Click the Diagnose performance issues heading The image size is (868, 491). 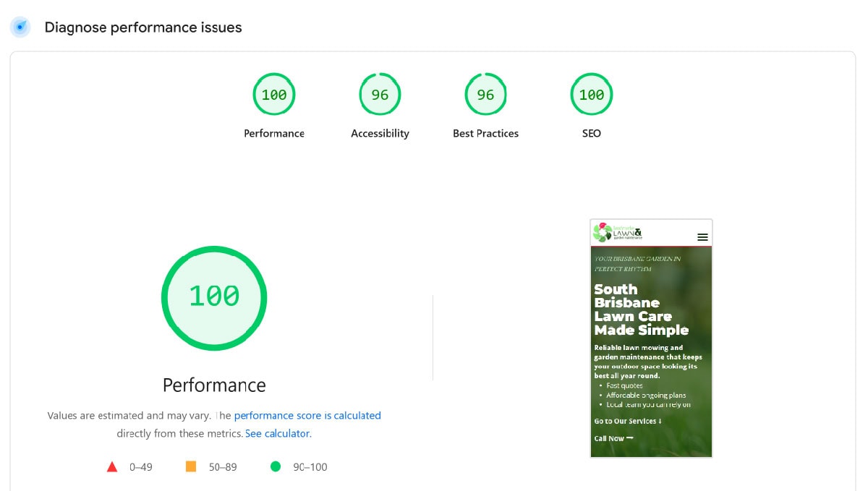tap(142, 27)
